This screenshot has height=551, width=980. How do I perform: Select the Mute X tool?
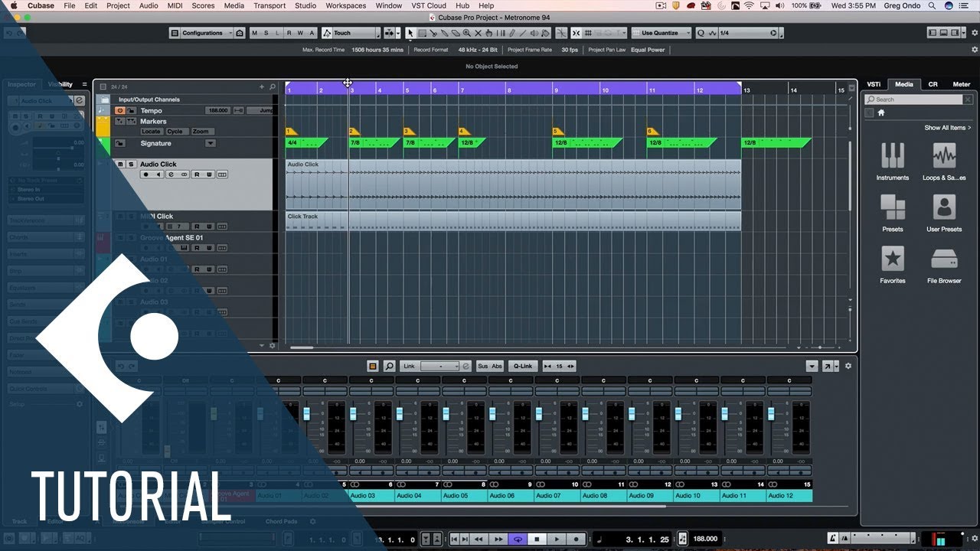coord(478,33)
